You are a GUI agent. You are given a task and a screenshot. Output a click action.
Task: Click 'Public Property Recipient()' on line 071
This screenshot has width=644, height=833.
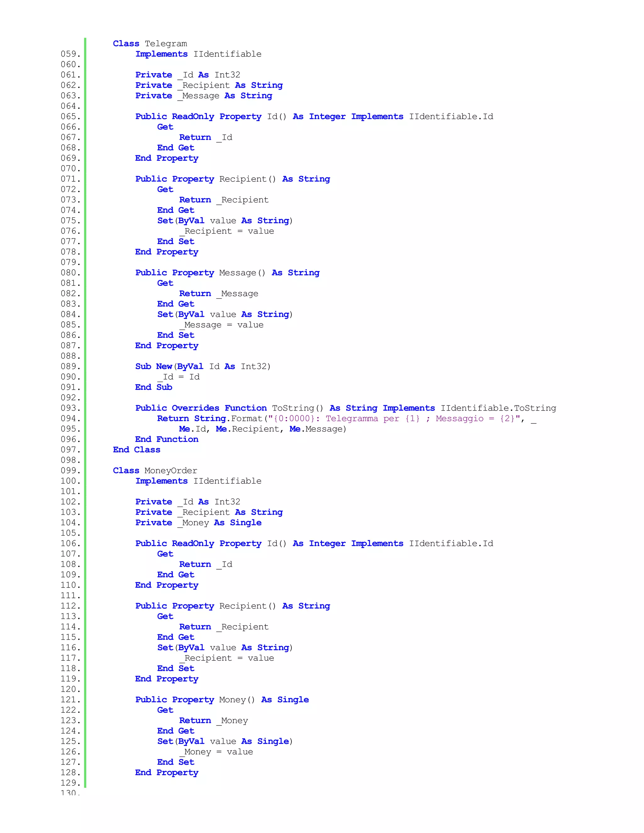coord(205,179)
